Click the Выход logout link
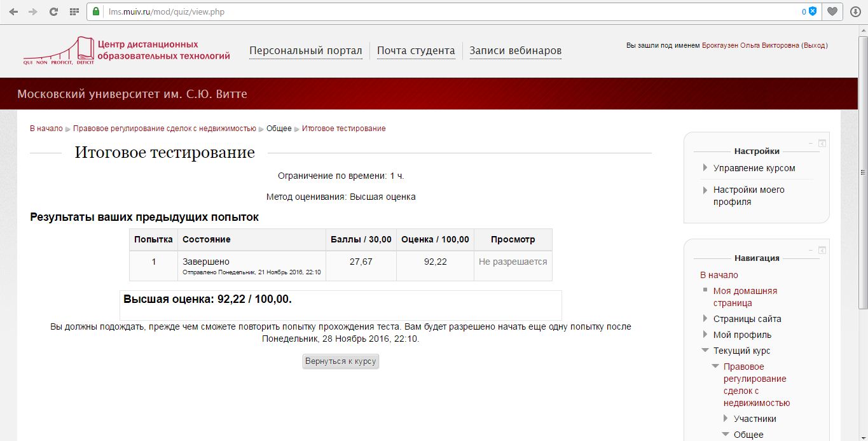 [814, 46]
